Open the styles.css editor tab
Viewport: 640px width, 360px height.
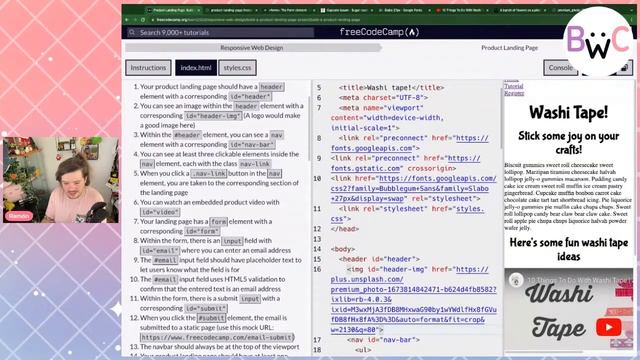coord(238,68)
